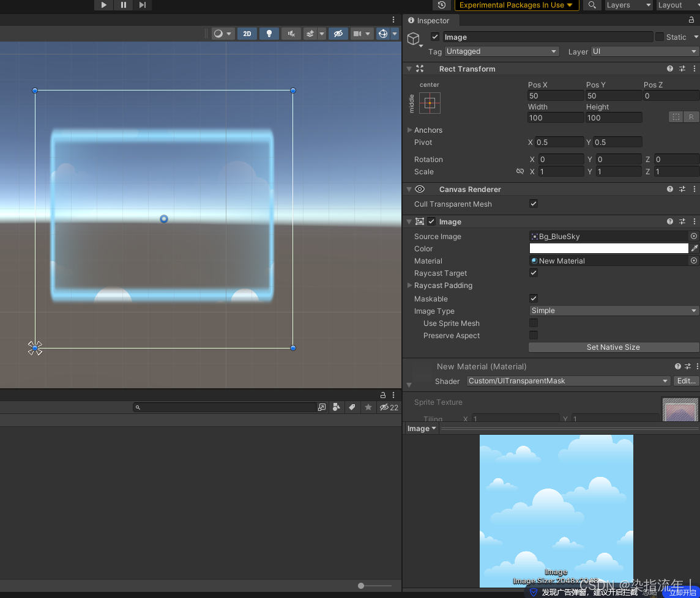The height and width of the screenshot is (598, 700).
Task: Toggle the Image object active checkbox
Action: pyautogui.click(x=435, y=37)
